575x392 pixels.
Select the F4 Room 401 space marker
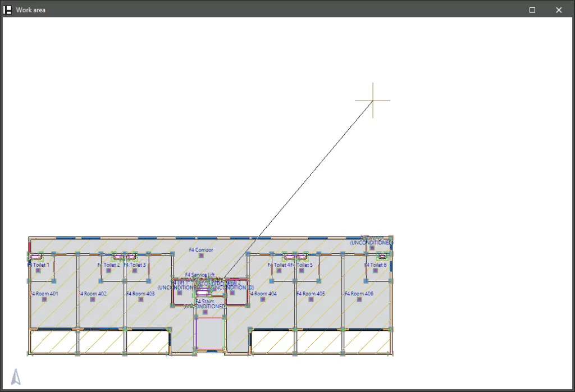coord(45,299)
